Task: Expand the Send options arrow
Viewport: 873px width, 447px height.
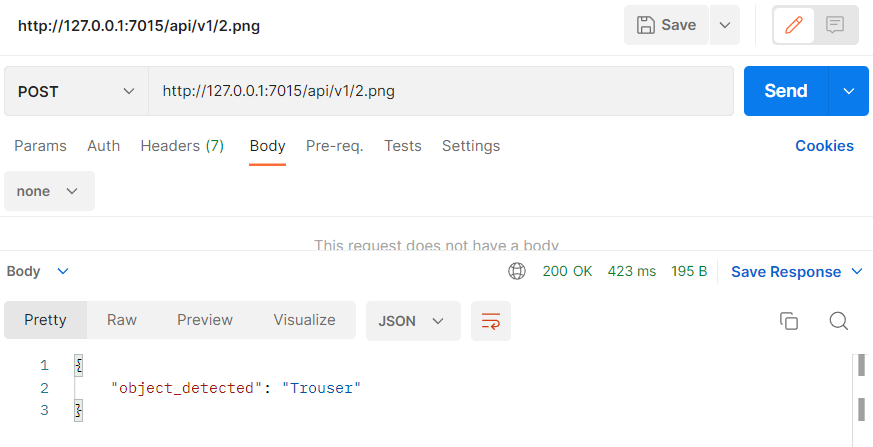Action: [849, 91]
